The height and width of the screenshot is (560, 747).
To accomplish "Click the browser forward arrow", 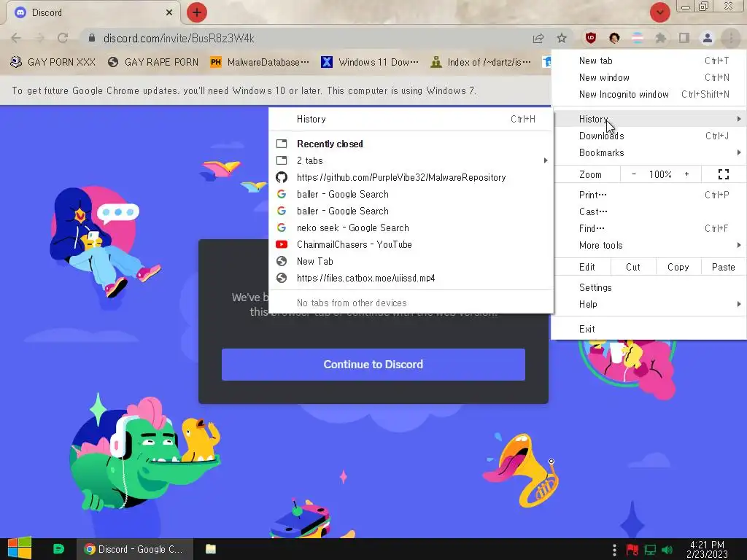I will (x=39, y=38).
